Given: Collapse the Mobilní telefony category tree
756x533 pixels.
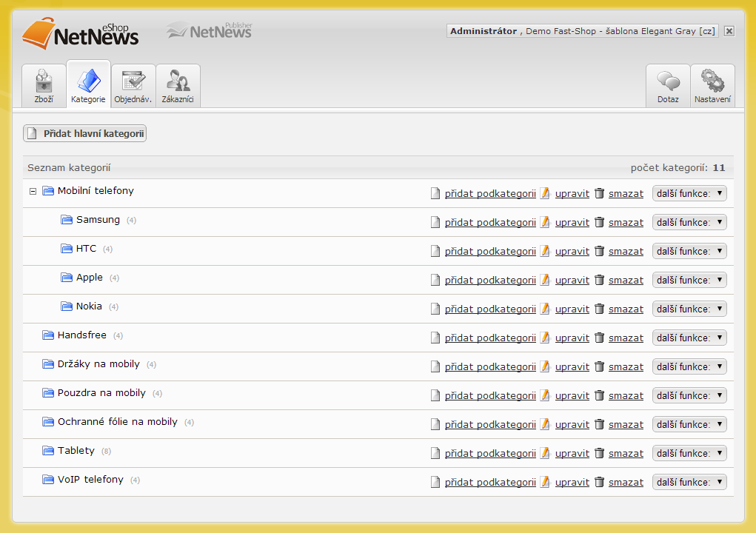Looking at the screenshot, I should (33, 191).
